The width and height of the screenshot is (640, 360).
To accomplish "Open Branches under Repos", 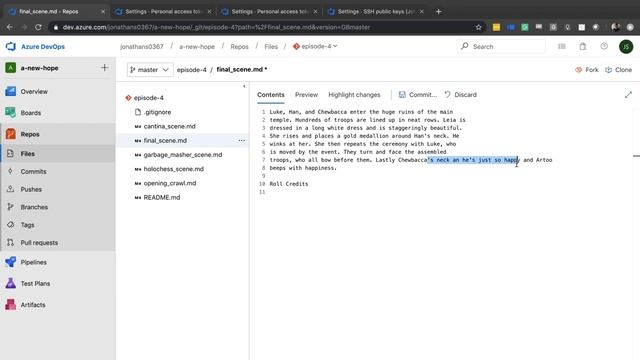I will click(x=34, y=207).
